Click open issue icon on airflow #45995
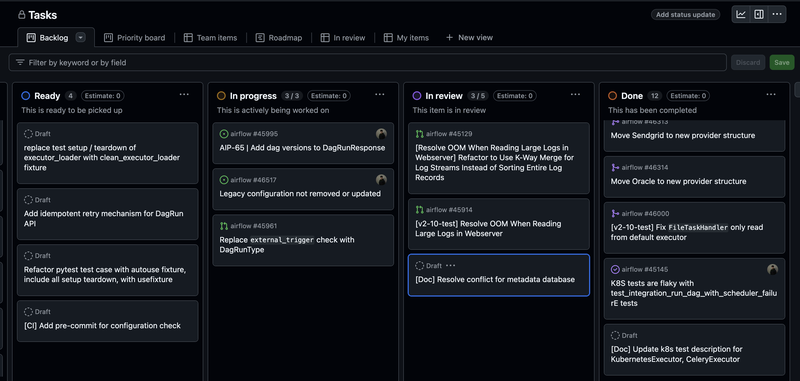The height and width of the screenshot is (381, 800). [223, 134]
